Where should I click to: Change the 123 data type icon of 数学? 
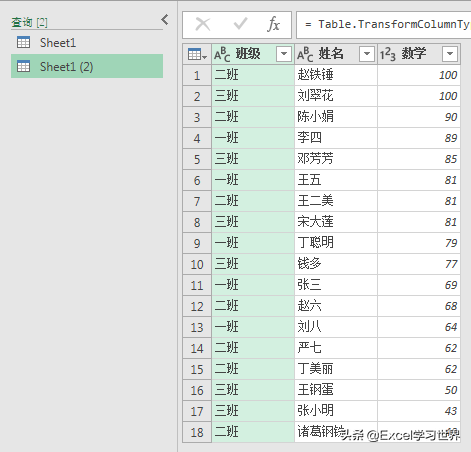[x=388, y=54]
